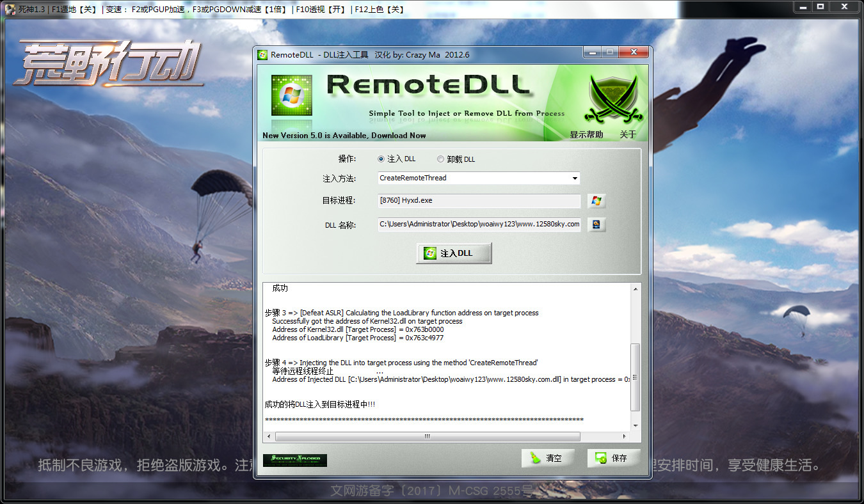
Task: Click the 保存 save log button
Action: point(614,458)
